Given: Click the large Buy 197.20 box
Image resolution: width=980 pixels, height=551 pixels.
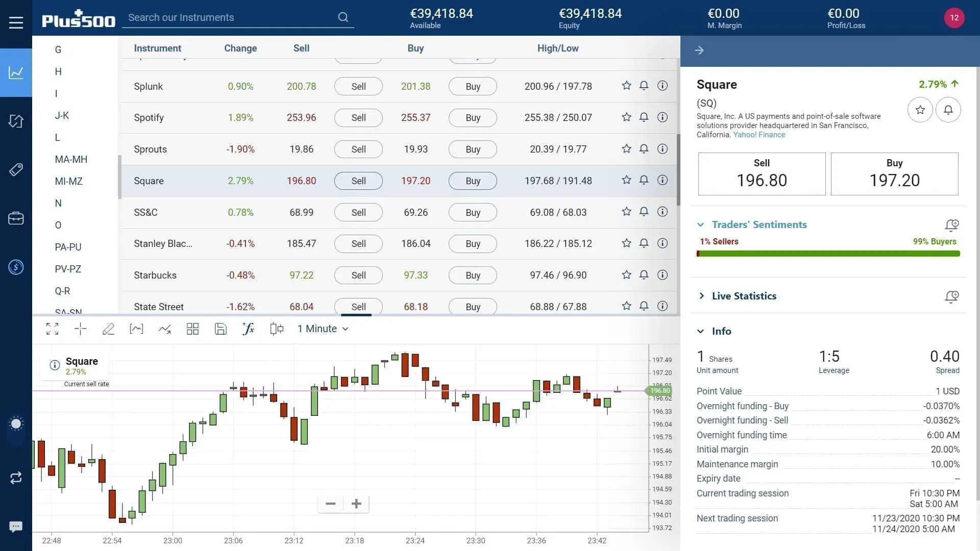Looking at the screenshot, I should click(x=894, y=174).
